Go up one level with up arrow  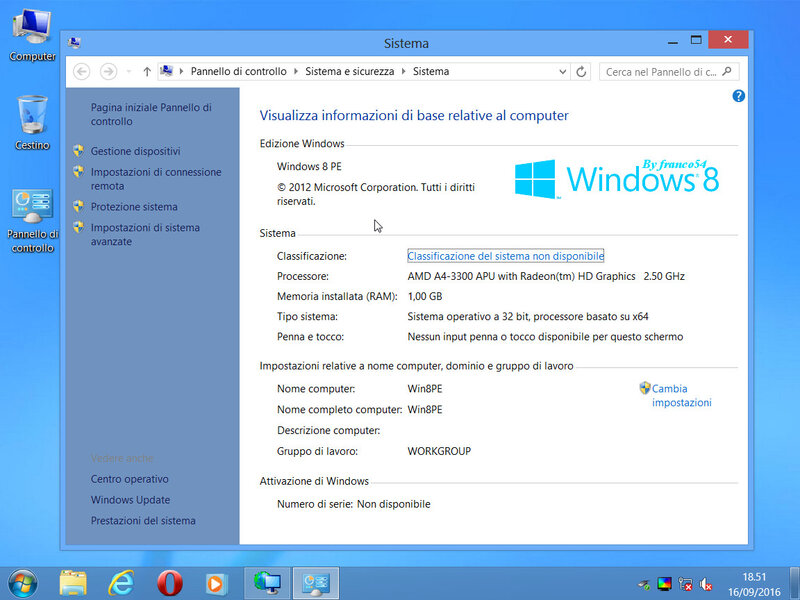(147, 71)
